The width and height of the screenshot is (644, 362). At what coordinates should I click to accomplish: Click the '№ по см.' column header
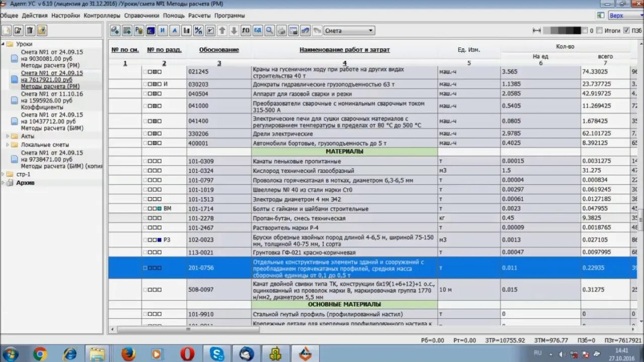[125, 50]
